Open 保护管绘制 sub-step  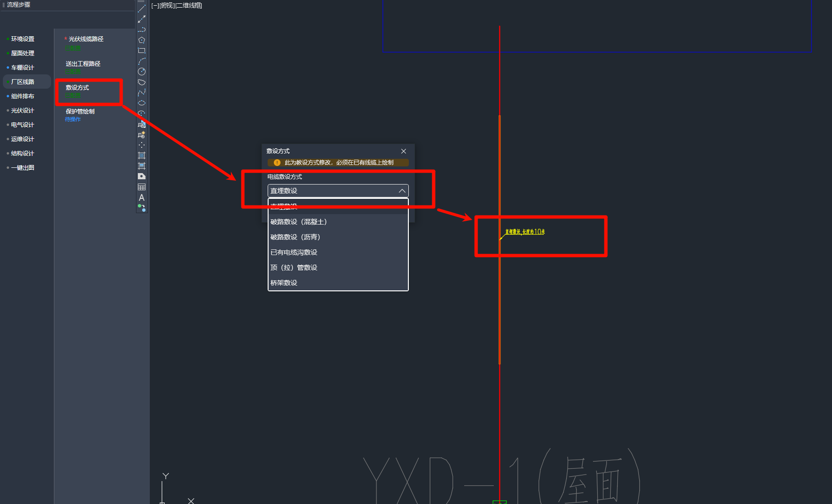coord(80,112)
